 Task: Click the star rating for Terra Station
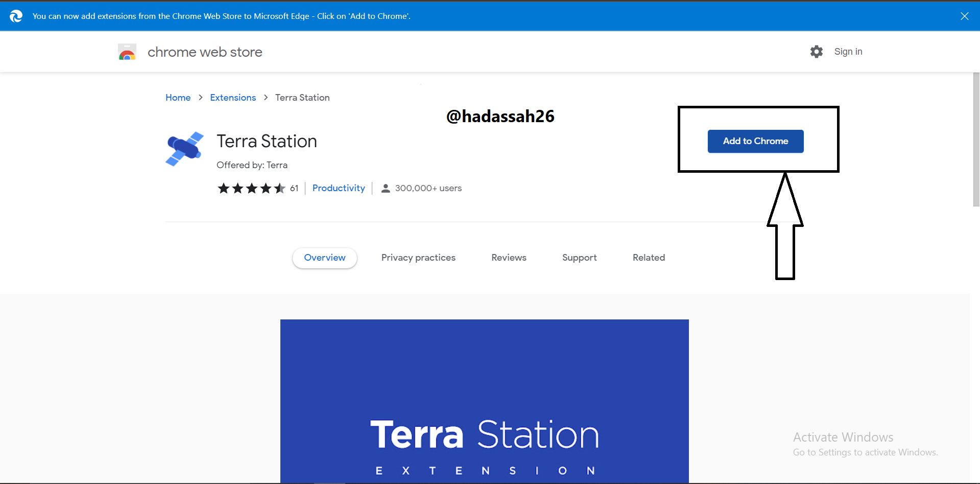click(251, 188)
